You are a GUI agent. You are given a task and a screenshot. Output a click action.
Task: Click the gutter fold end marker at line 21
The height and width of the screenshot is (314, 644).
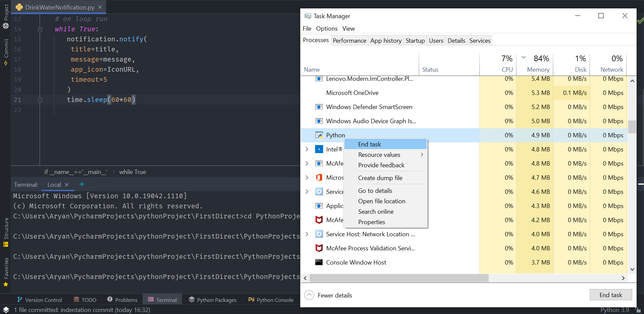(x=40, y=100)
